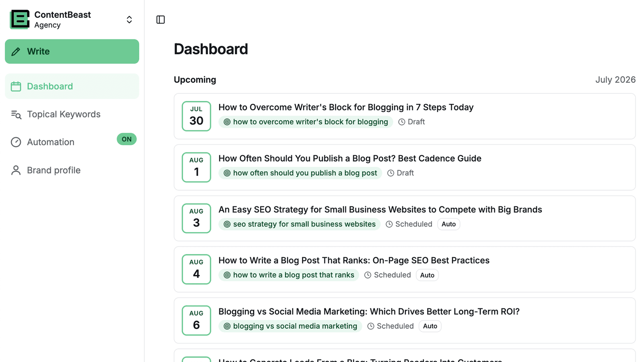Click the JUL 30 date badge
The width and height of the screenshot is (644, 362).
(x=196, y=116)
